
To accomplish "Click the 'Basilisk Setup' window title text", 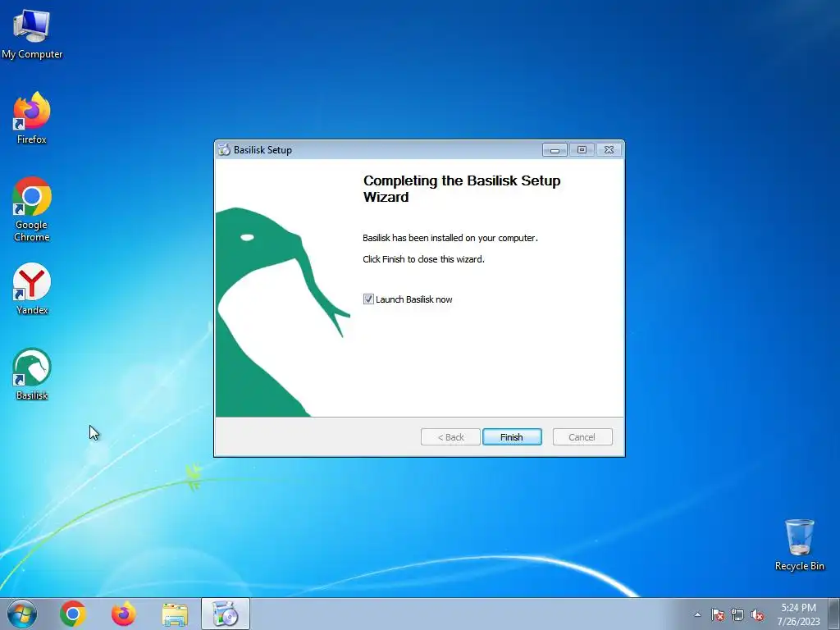I will tap(262, 150).
